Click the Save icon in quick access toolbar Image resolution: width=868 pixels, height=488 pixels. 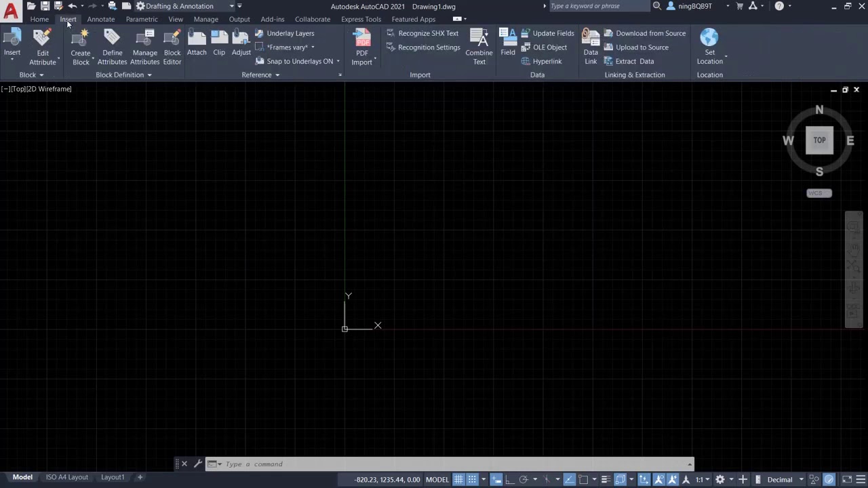point(45,6)
